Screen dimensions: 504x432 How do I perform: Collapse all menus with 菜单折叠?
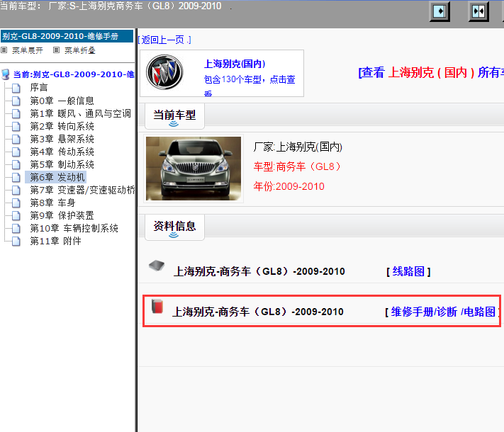(x=79, y=50)
